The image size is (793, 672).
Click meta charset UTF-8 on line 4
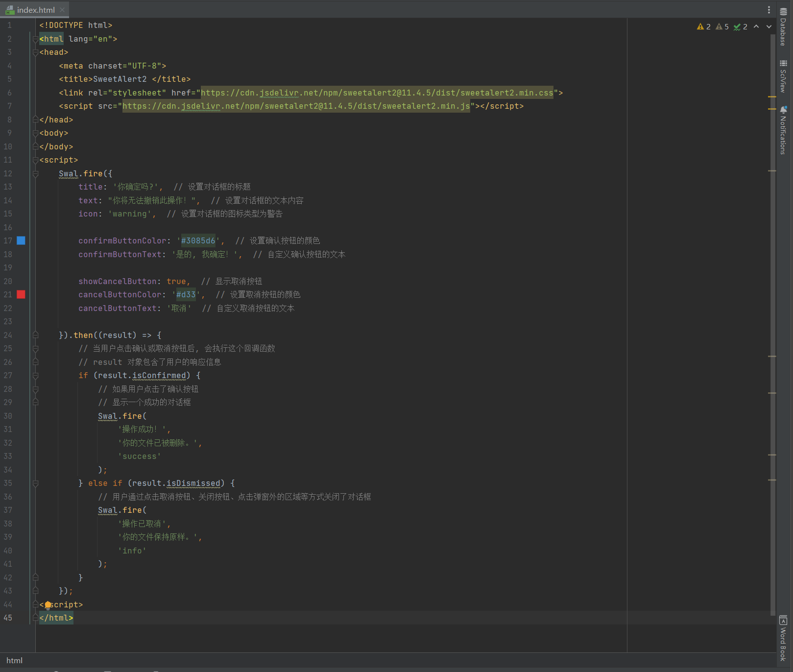[x=113, y=66]
